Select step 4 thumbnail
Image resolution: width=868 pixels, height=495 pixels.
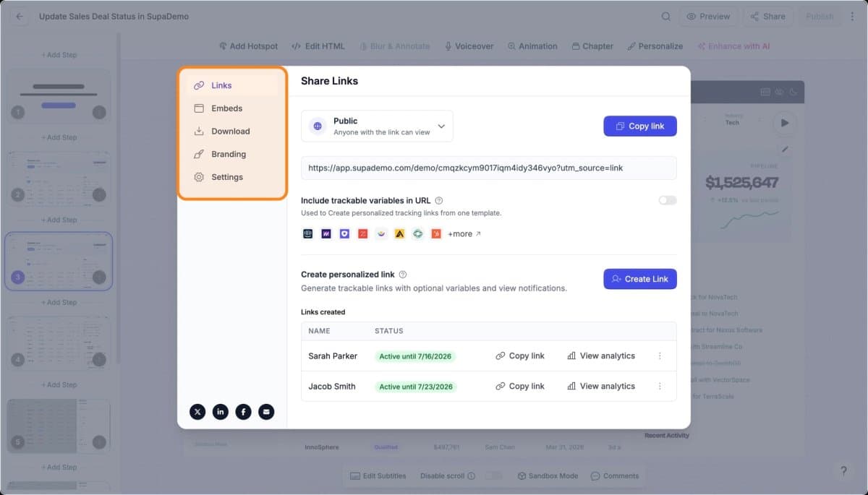[x=59, y=343]
